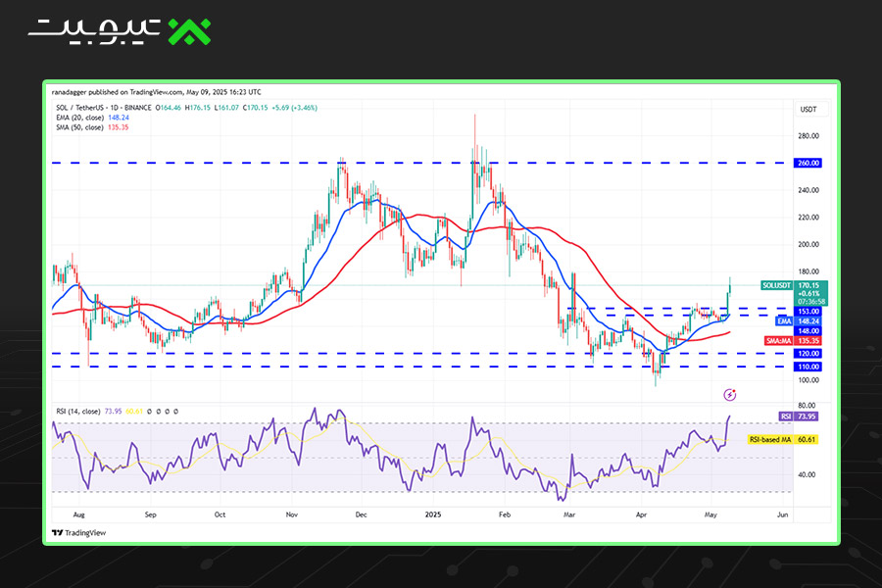882x588 pixels.
Task: Click the +5.69 (+3.46%) change value
Action: point(294,108)
